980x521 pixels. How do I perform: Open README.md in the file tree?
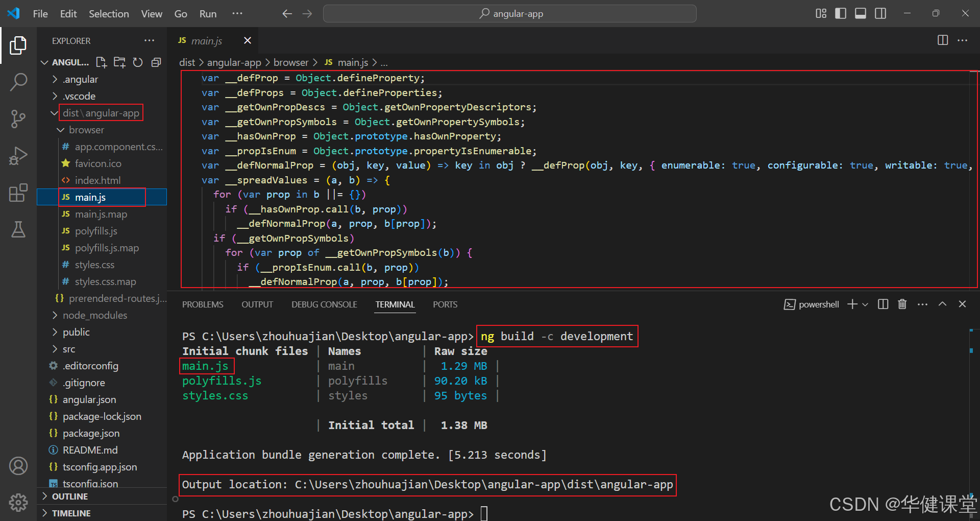[102, 450]
